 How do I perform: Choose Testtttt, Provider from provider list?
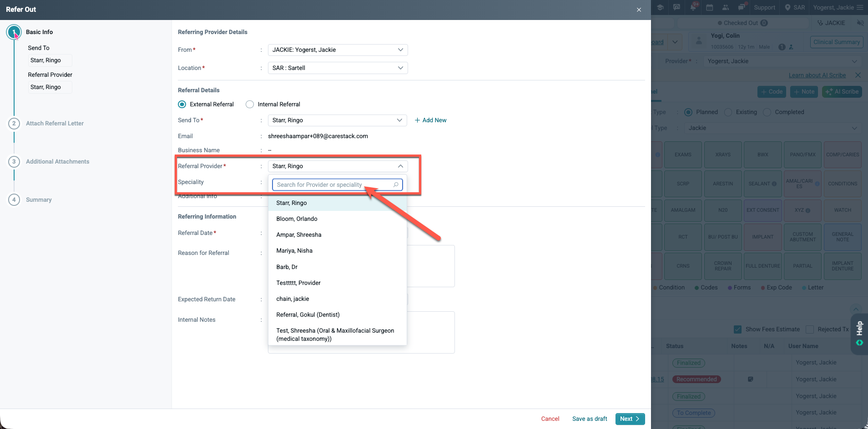point(337,283)
